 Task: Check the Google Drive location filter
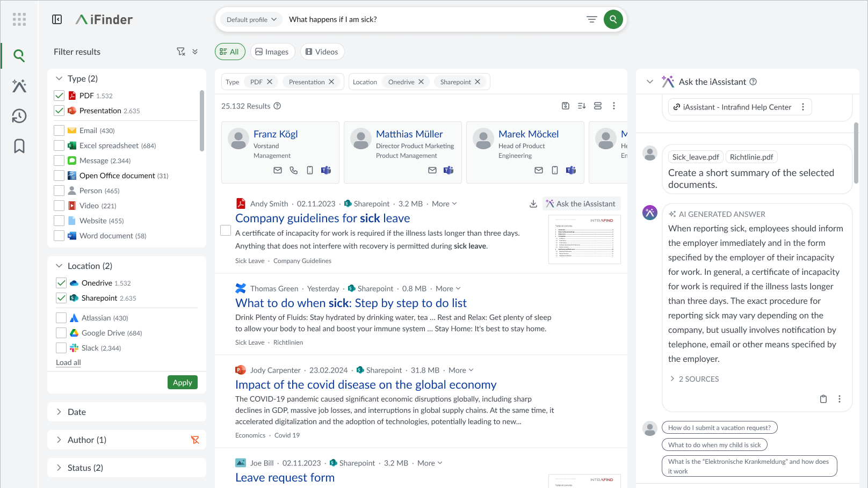click(61, 333)
